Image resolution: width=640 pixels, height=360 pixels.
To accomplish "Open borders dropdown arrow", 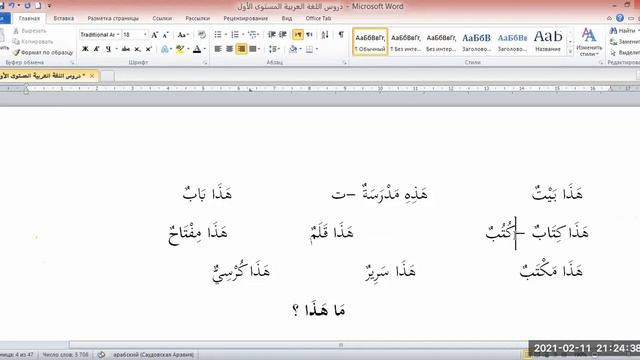I will [x=317, y=49].
